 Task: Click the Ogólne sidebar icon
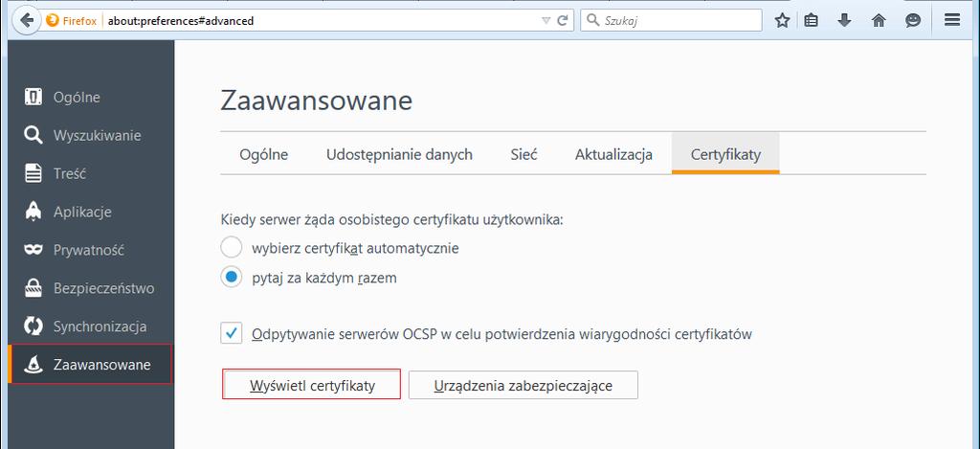33,97
